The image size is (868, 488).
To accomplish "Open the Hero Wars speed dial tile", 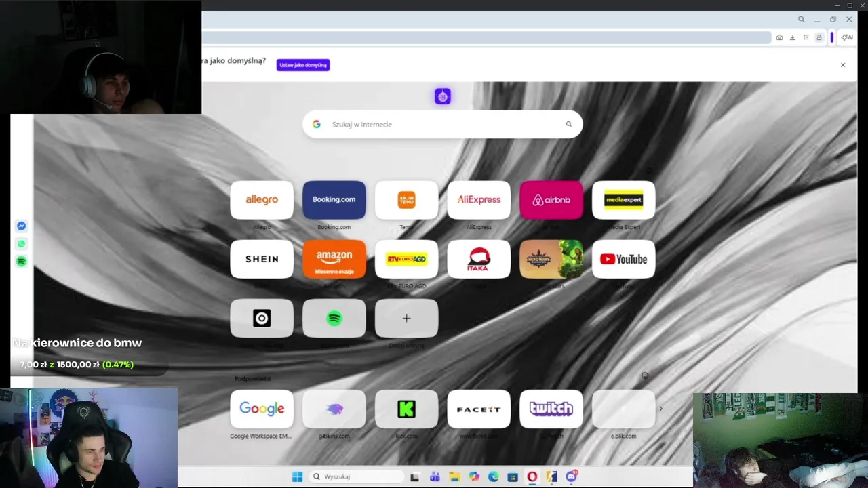I will (551, 259).
